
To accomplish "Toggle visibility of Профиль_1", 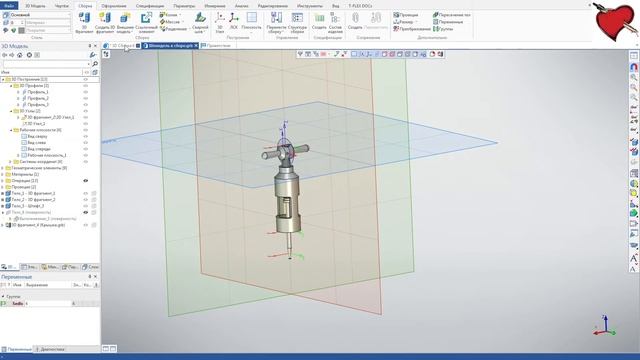I will (86, 92).
